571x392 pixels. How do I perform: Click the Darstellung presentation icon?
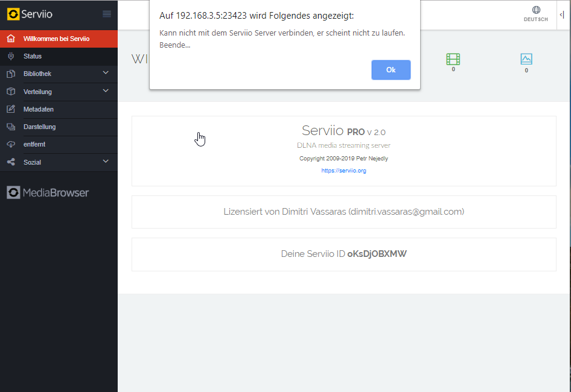[x=10, y=127]
